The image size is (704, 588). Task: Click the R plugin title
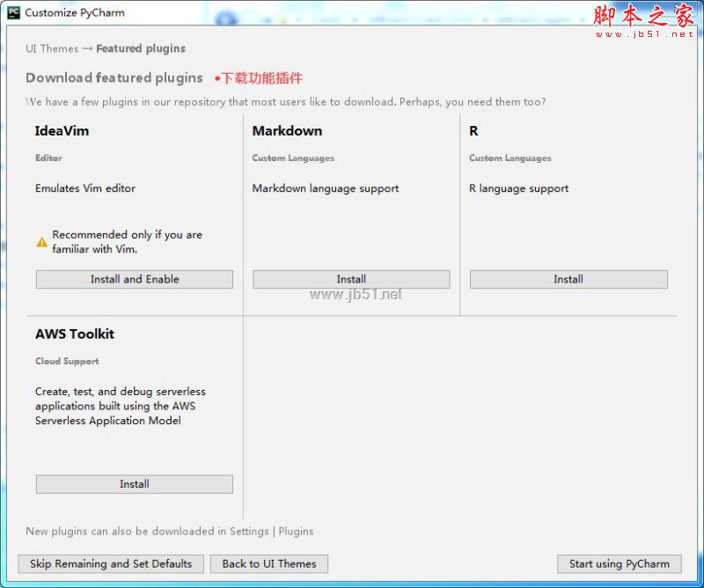[473, 131]
